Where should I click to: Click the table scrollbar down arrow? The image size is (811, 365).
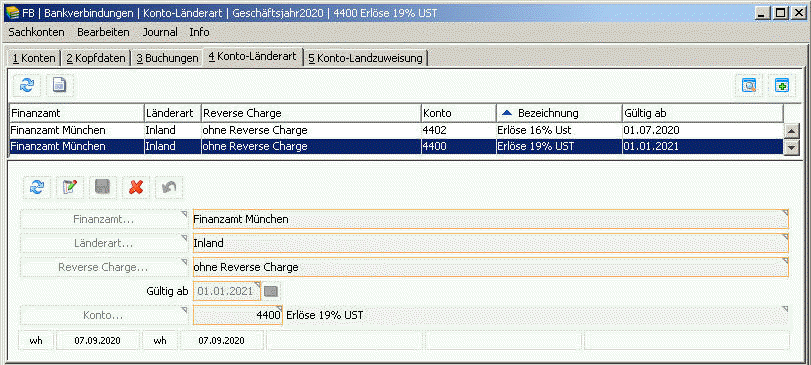pos(791,147)
